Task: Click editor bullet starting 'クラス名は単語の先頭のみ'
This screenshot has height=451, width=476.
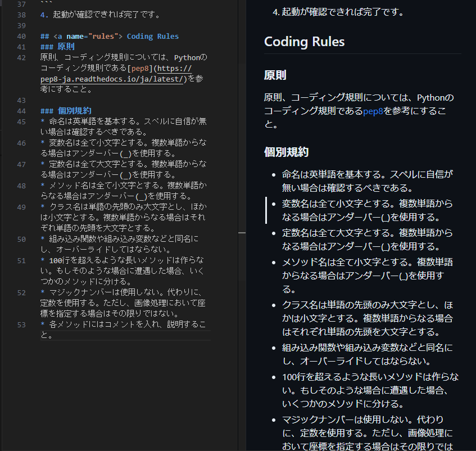Action: coord(124,217)
